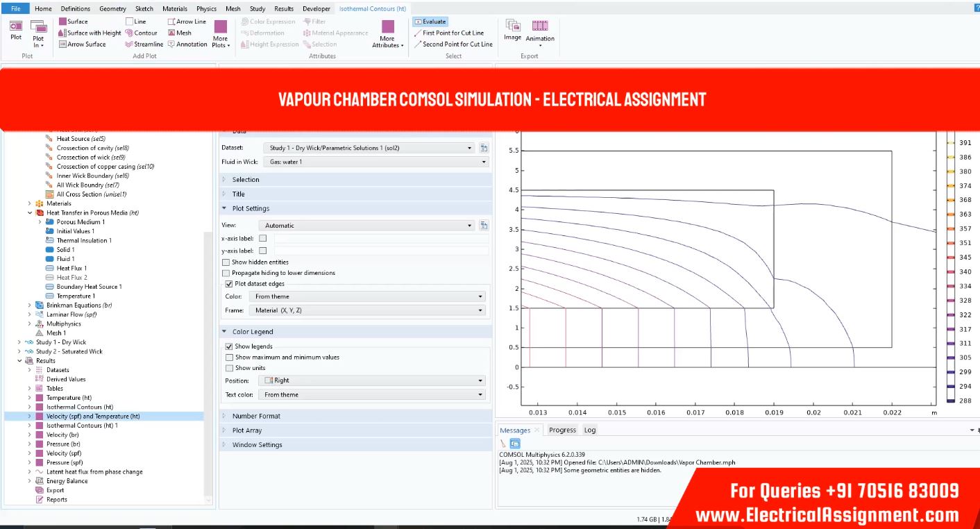Click the Evaluate button
This screenshot has height=529, width=980.
430,22
